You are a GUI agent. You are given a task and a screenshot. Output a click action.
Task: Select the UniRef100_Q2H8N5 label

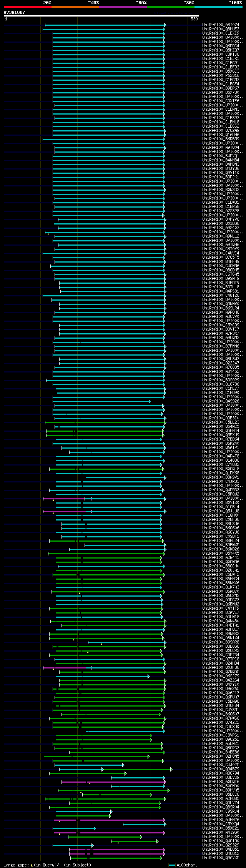coord(221,756)
